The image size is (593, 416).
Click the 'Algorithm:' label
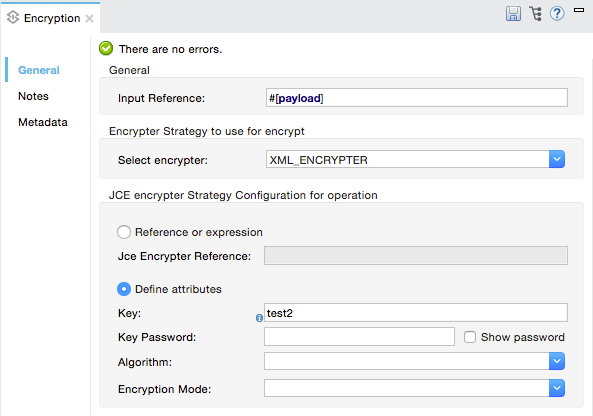pyautogui.click(x=145, y=362)
